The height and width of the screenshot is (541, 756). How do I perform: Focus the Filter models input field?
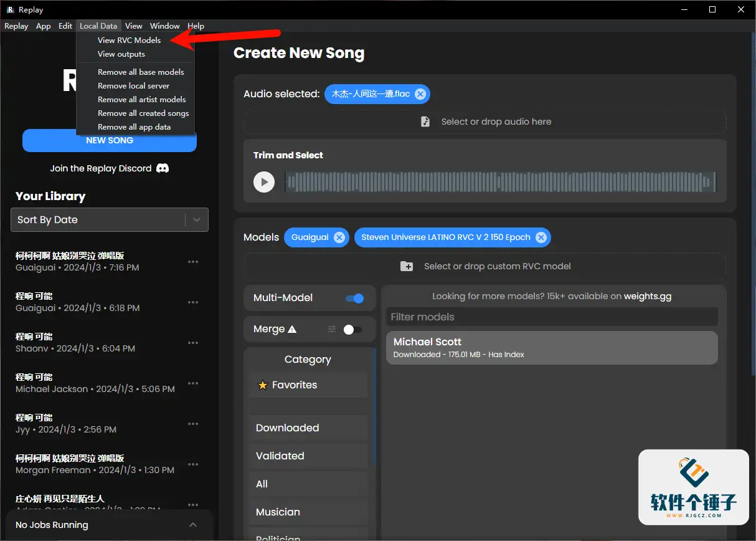tap(552, 317)
